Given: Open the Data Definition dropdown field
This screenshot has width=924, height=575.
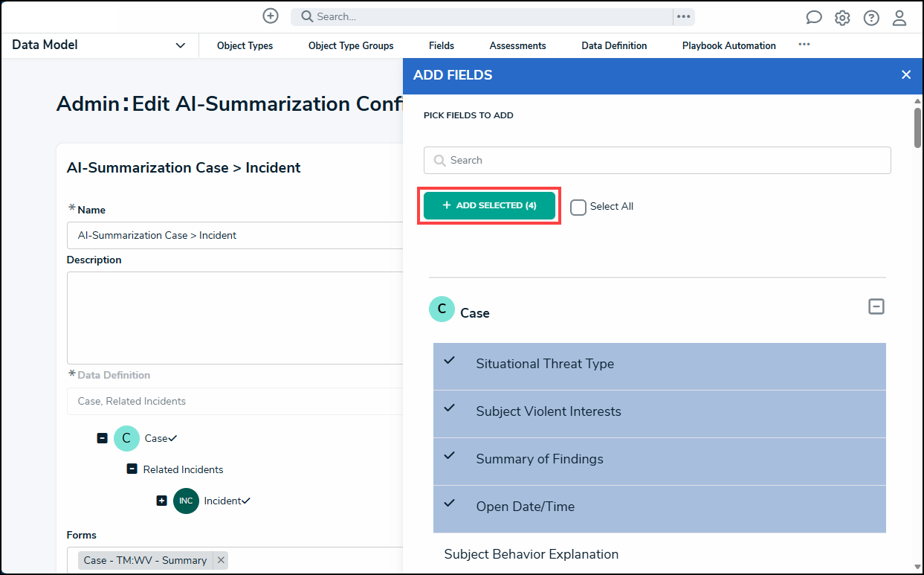Looking at the screenshot, I should click(x=234, y=401).
